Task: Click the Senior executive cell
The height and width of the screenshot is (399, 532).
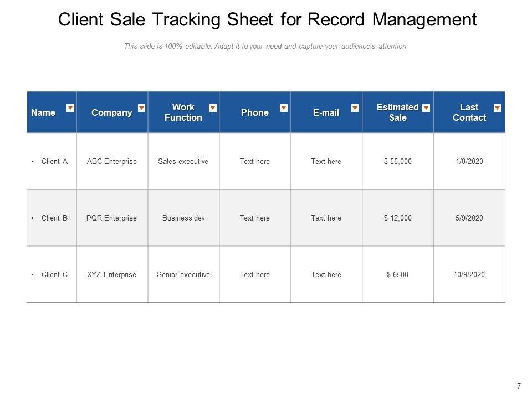Action: (183, 274)
